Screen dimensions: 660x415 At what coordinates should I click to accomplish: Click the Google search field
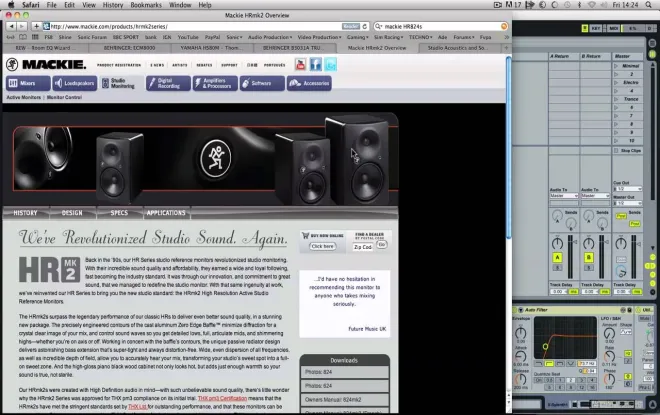tap(441, 26)
